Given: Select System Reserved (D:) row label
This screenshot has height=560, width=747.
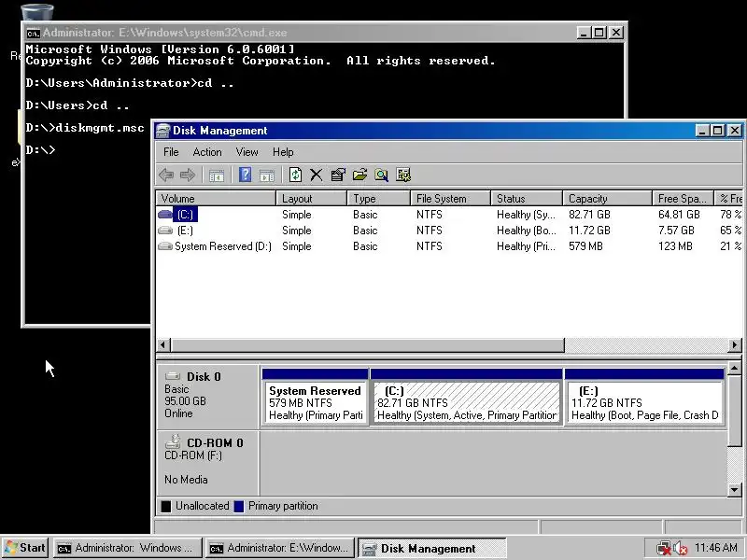Looking at the screenshot, I should (x=223, y=246).
